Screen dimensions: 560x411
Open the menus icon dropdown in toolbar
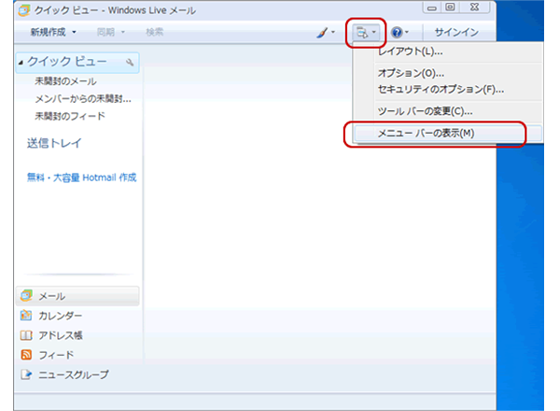coord(366,32)
